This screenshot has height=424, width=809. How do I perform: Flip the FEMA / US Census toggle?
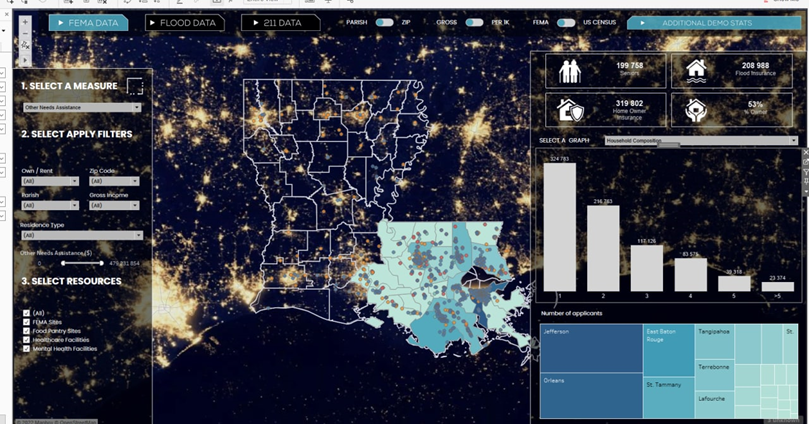566,21
